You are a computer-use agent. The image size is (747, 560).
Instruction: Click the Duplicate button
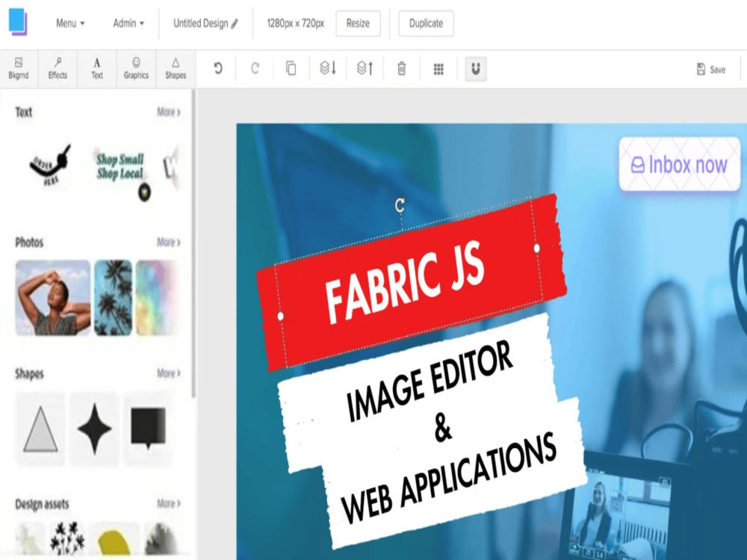(426, 23)
